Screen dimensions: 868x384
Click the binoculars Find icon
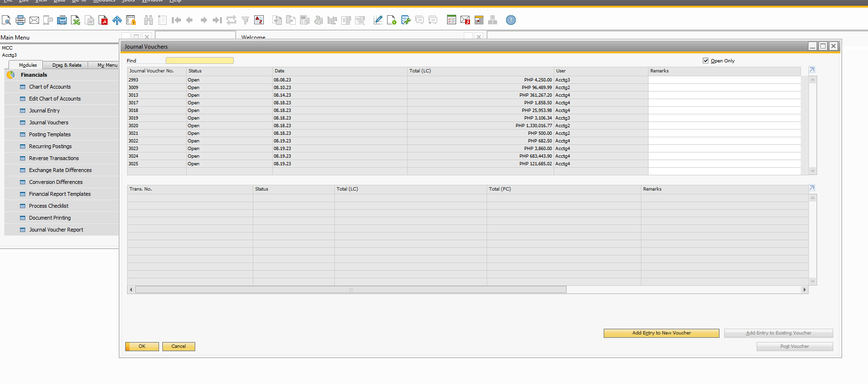tap(149, 20)
